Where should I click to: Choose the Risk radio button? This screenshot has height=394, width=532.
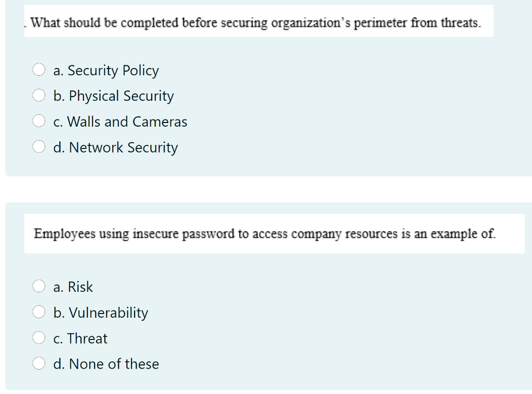[38, 286]
